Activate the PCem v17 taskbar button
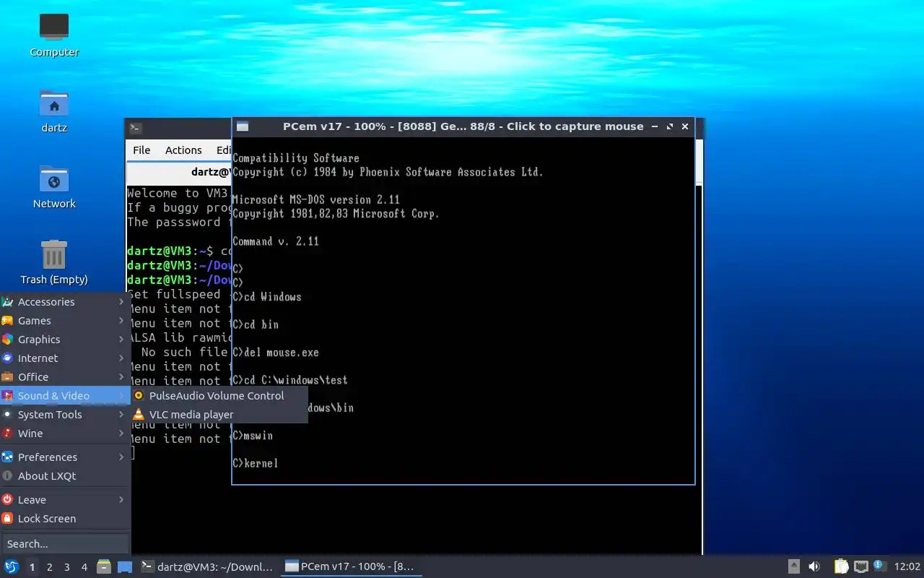The width and height of the screenshot is (924, 578). coord(350,567)
